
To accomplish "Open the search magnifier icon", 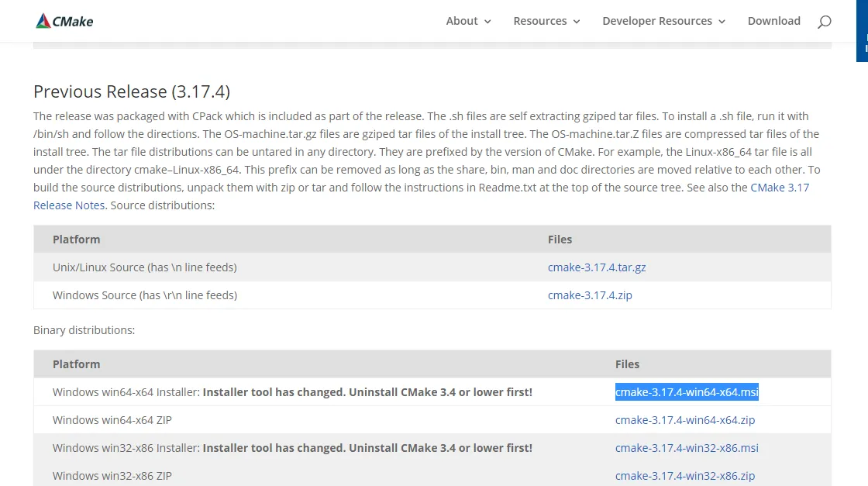I will [825, 22].
